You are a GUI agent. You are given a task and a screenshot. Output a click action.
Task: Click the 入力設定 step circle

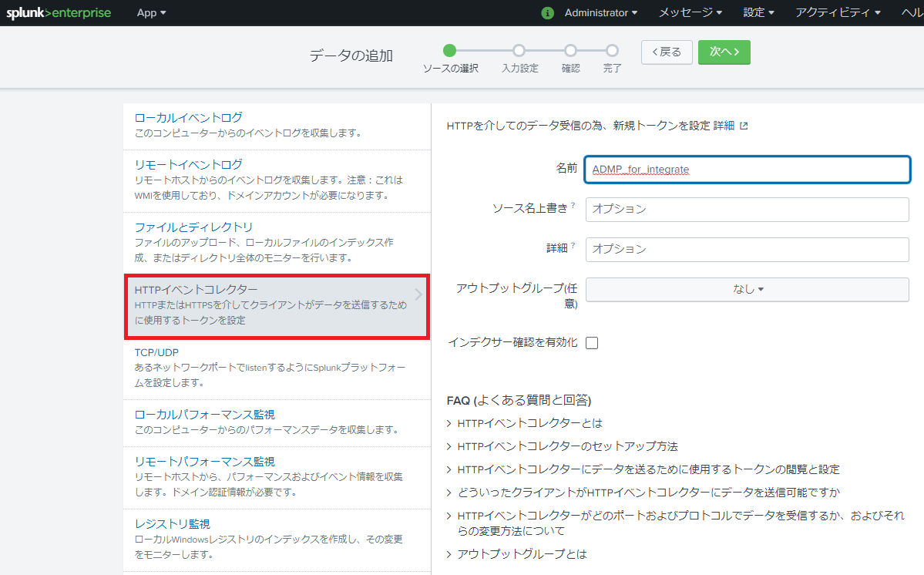pyautogui.click(x=519, y=51)
